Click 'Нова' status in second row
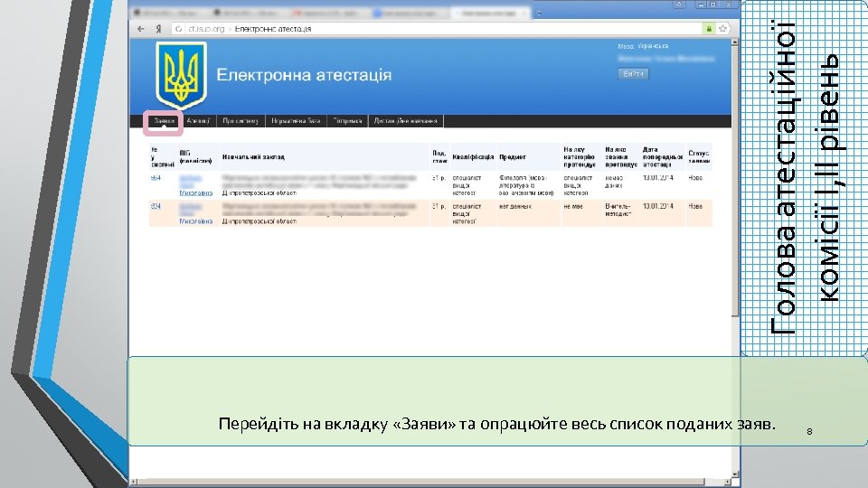 [x=695, y=206]
